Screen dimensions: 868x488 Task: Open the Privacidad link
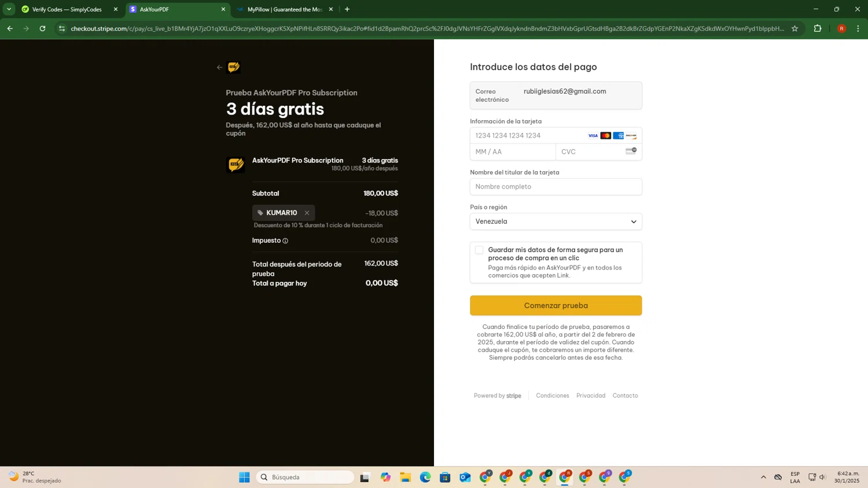[x=591, y=395]
